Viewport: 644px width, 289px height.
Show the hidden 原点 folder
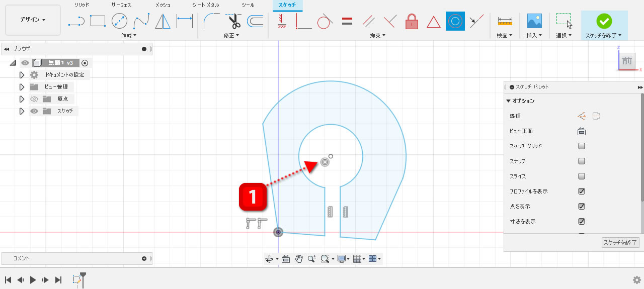coord(34,99)
